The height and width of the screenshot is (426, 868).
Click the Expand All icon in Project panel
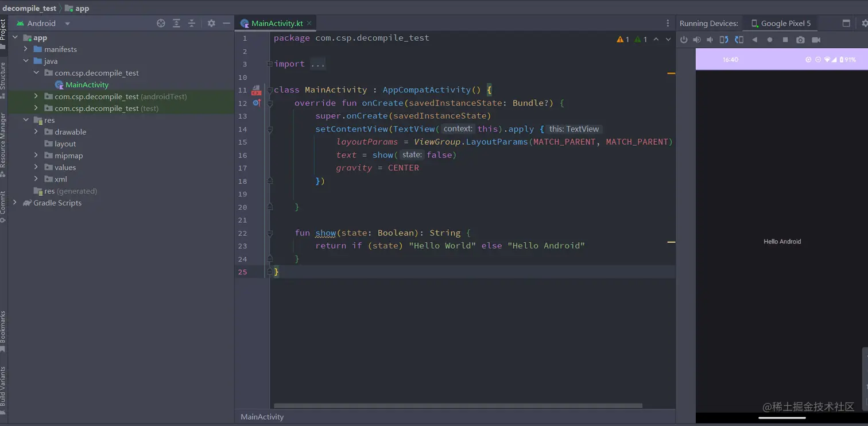tap(176, 23)
